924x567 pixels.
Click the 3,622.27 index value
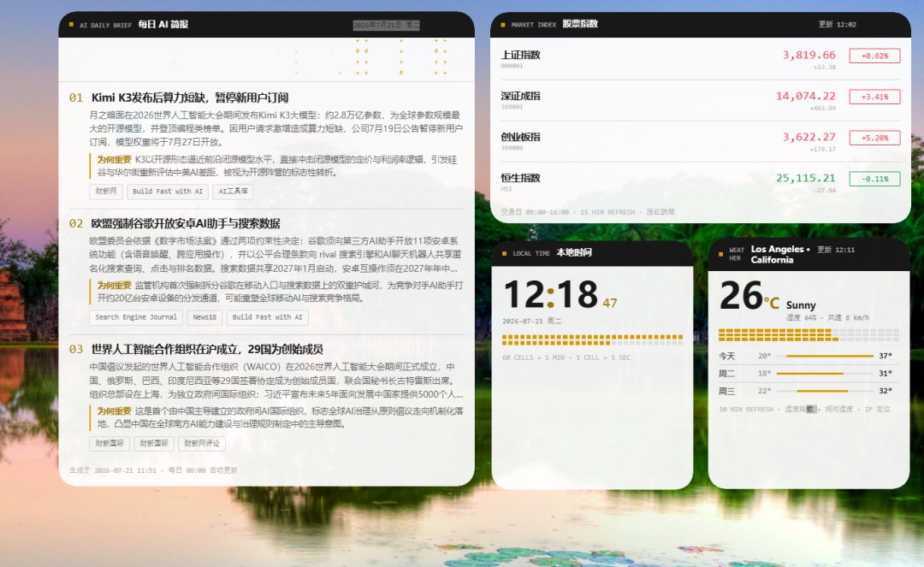coord(808,137)
